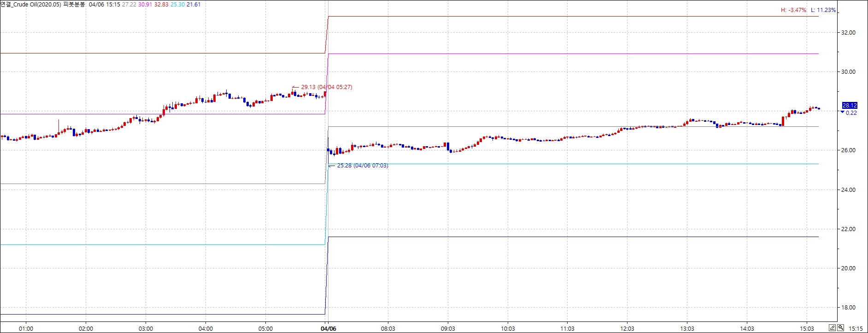Click the red arrow next to 29.13 high

295,87
